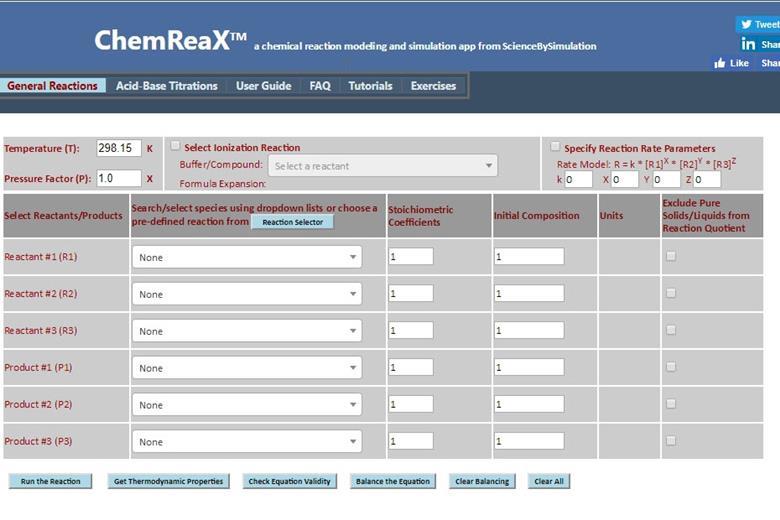Viewport: 780px width, 520px height.
Task: Open the Product #1 species dropdown
Action: (247, 368)
